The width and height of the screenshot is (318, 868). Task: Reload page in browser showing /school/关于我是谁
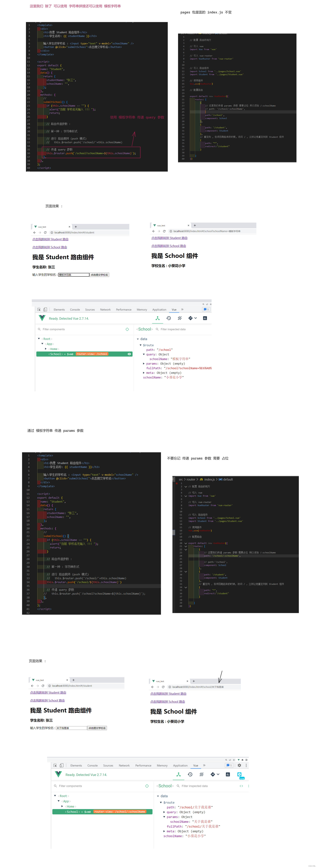point(163,687)
